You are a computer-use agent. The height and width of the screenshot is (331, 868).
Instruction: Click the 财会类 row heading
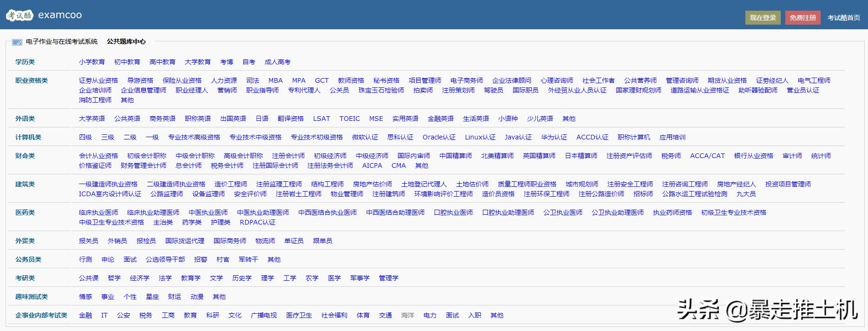[25, 156]
